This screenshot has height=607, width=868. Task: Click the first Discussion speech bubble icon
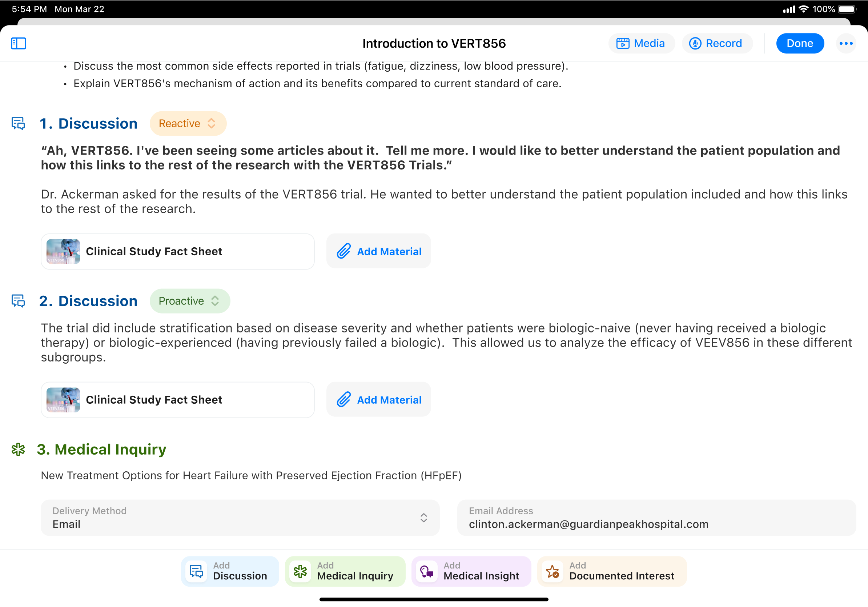click(18, 123)
